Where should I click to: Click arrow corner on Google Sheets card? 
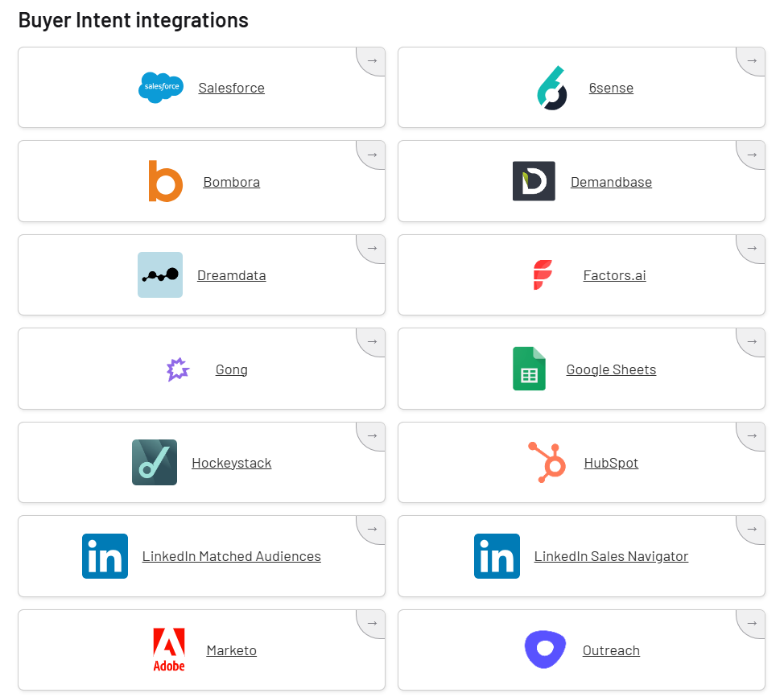752,341
